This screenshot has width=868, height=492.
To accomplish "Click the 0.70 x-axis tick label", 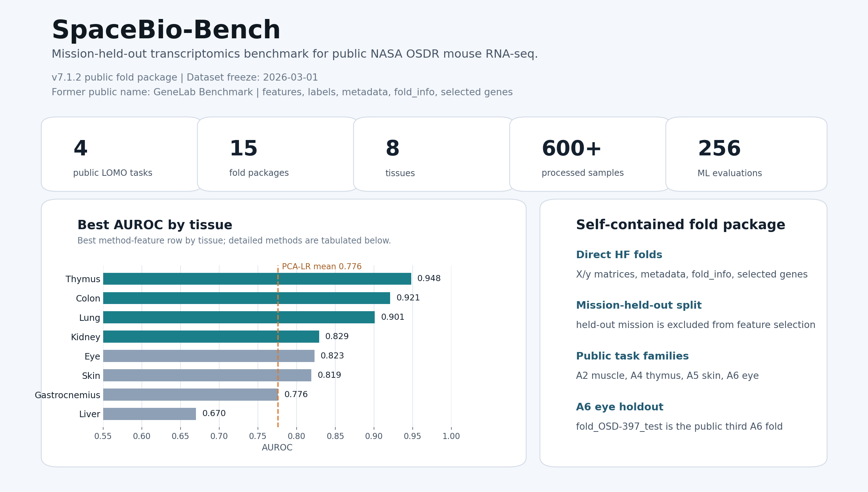I will click(219, 436).
